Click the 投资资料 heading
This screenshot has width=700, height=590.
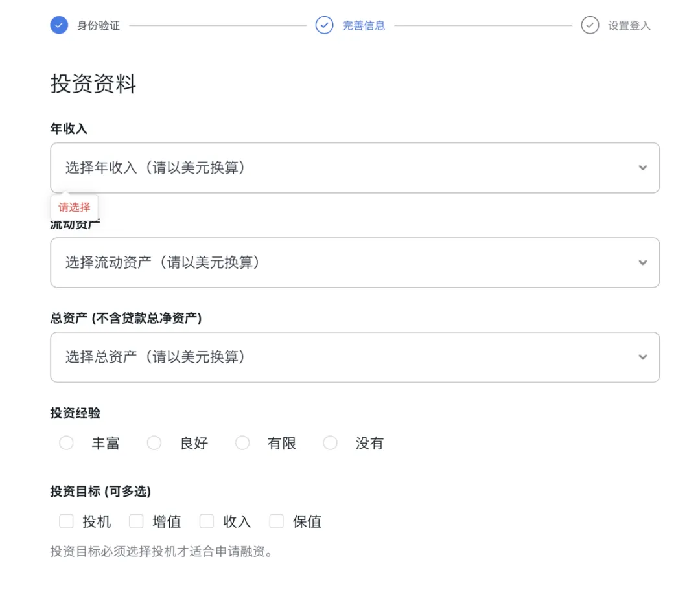coord(93,84)
